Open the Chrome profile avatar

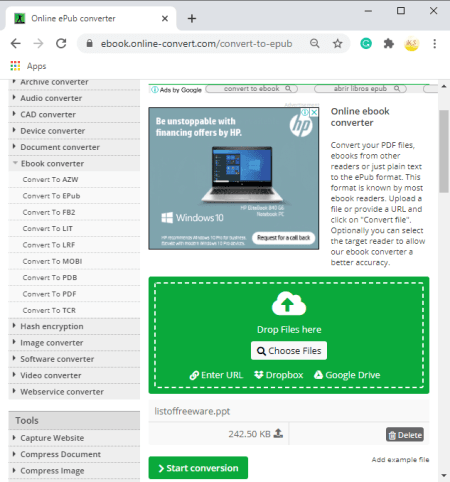(411, 43)
